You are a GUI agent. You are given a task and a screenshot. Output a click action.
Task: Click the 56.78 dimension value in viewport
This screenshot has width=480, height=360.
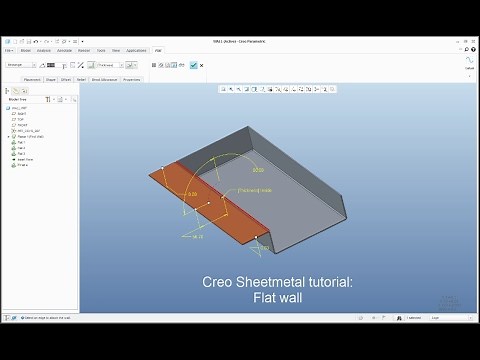198,237
